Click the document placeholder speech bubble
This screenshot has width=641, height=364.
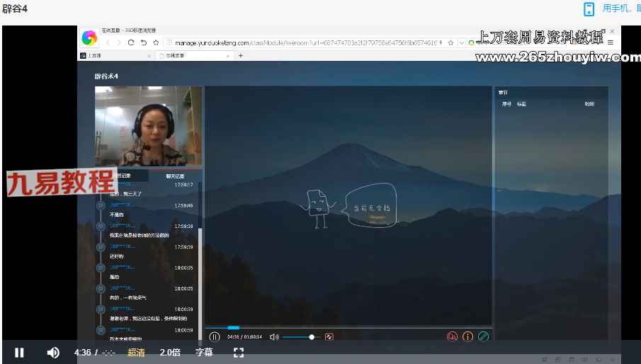[x=370, y=205]
